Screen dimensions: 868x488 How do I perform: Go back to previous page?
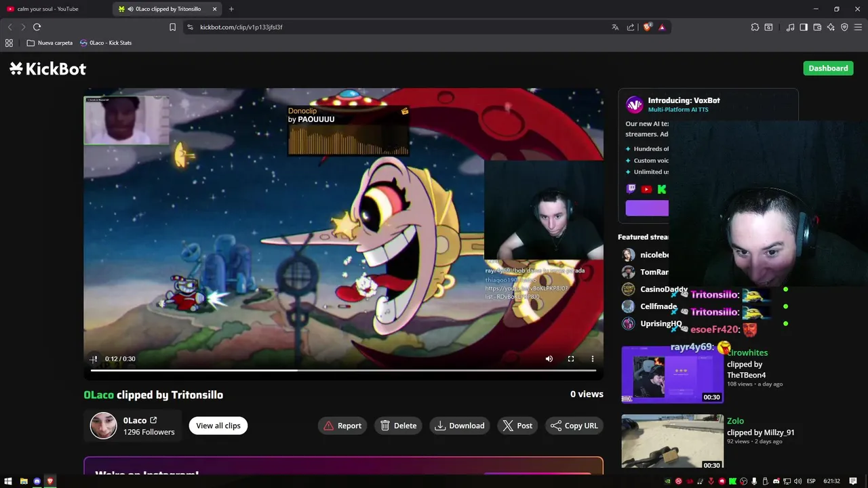pos(9,27)
